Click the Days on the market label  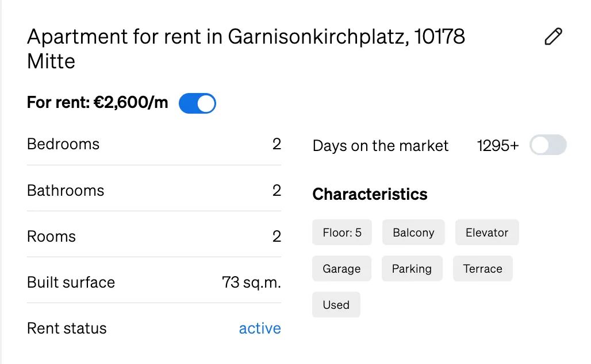381,146
